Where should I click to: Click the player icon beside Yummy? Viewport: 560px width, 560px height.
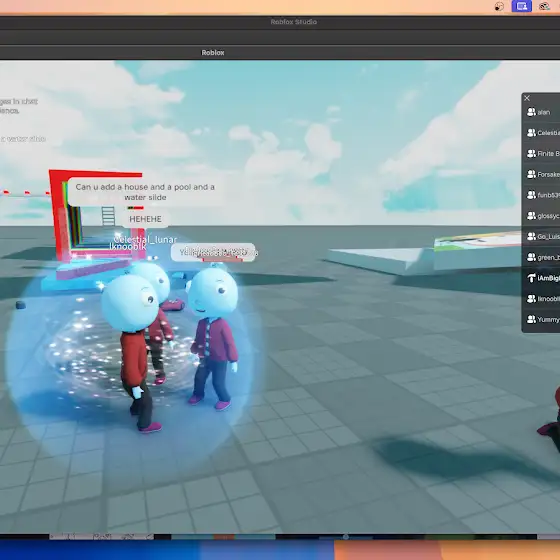[531, 319]
